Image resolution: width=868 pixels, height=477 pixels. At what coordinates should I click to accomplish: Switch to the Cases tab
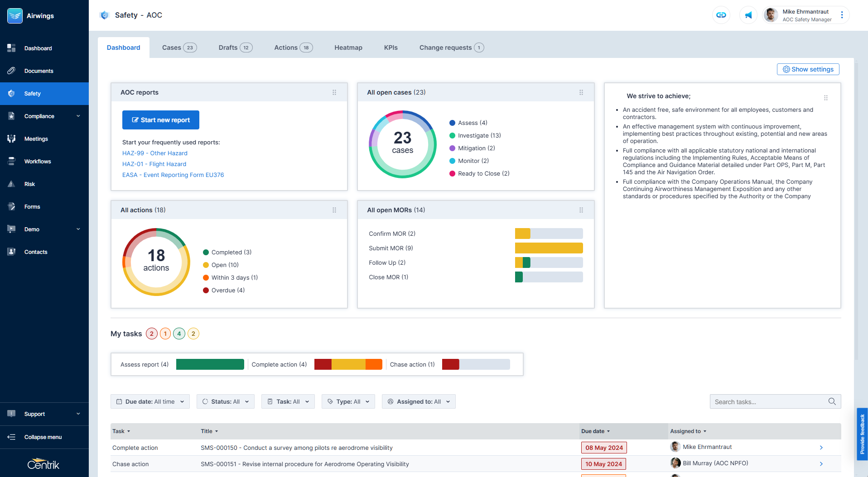(179, 48)
